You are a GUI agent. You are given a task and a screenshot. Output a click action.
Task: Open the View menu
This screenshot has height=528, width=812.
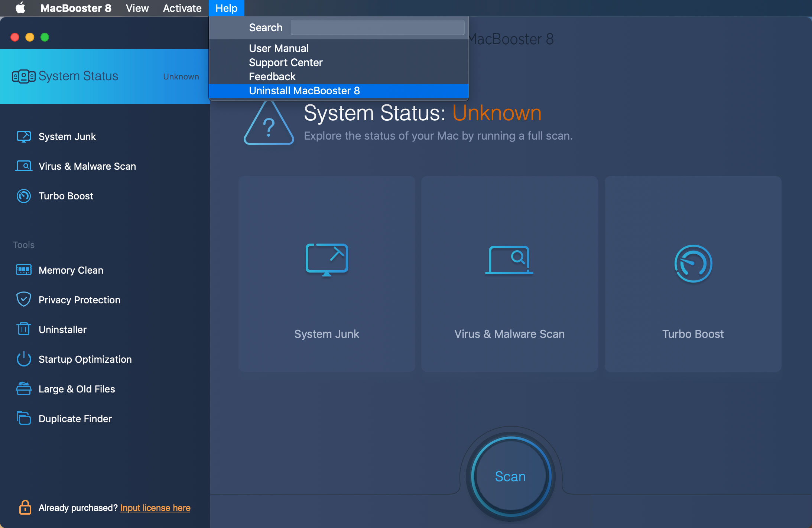coord(137,8)
